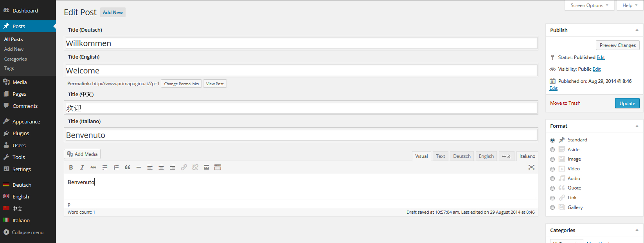
Task: Switch to the Text editor tab
Action: 441,156
